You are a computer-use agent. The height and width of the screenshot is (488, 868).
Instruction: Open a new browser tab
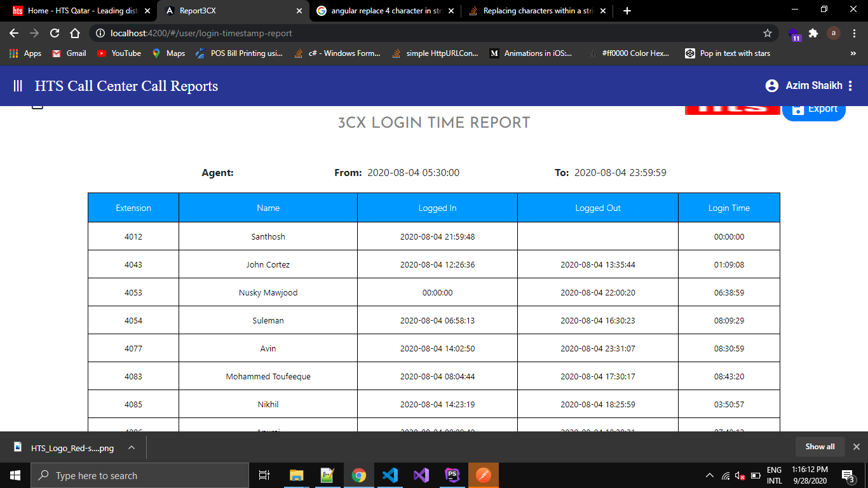click(627, 11)
